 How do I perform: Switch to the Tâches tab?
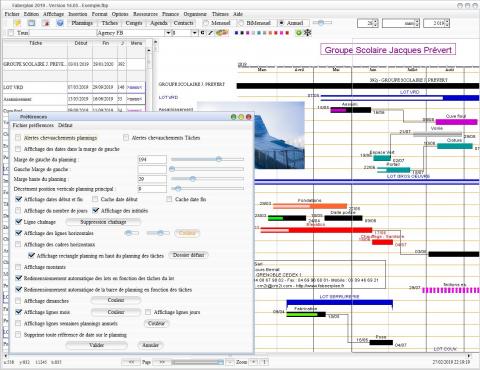110,23
